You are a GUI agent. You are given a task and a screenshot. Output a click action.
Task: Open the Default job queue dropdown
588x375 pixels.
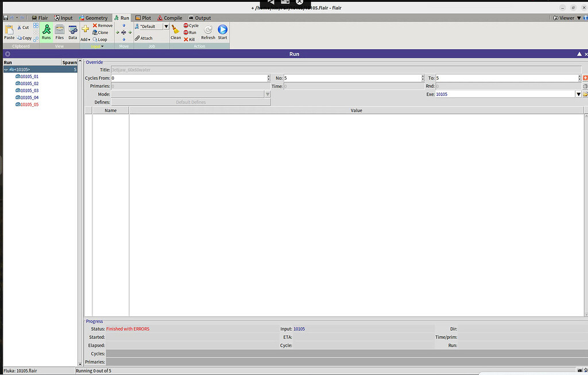167,26
